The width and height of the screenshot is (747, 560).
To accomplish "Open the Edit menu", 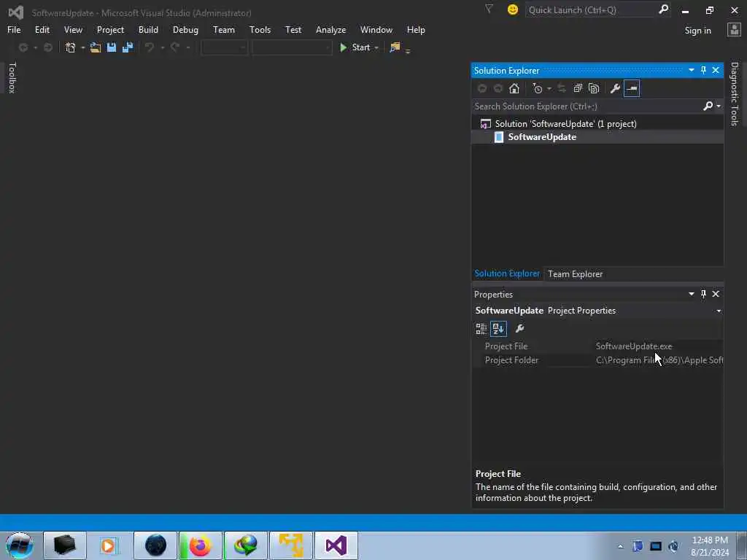I will [42, 30].
